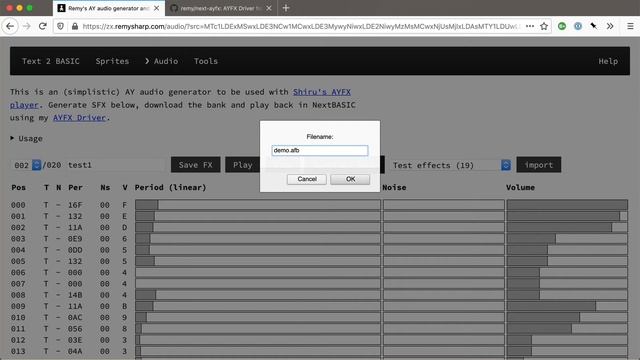Click the green extension icon in toolbar
The image size is (640, 360).
pyautogui.click(x=562, y=26)
